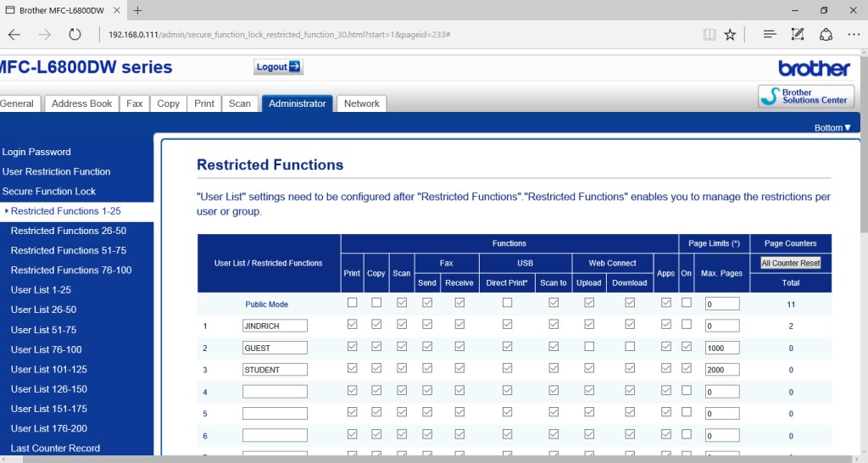Close the Brother MFC-L6800DW tab
868x463 pixels.
(x=117, y=10)
